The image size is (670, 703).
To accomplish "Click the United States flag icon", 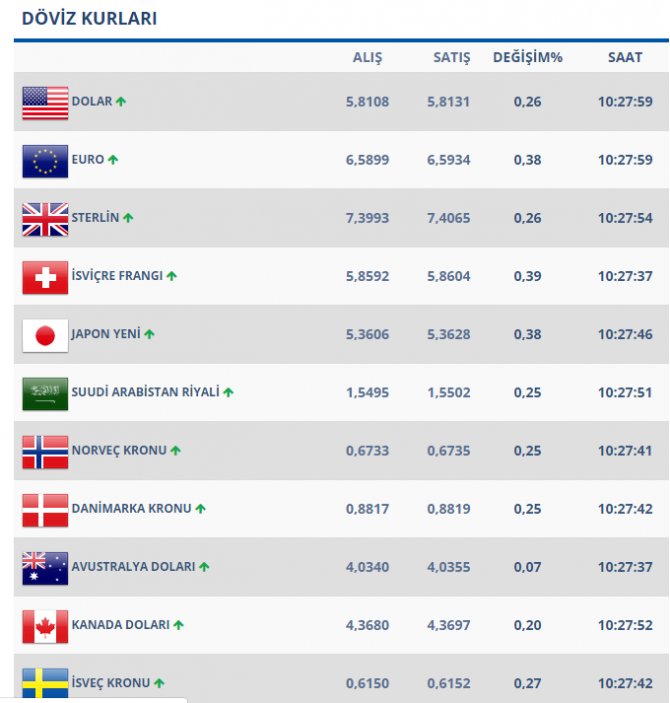I will point(45,103).
